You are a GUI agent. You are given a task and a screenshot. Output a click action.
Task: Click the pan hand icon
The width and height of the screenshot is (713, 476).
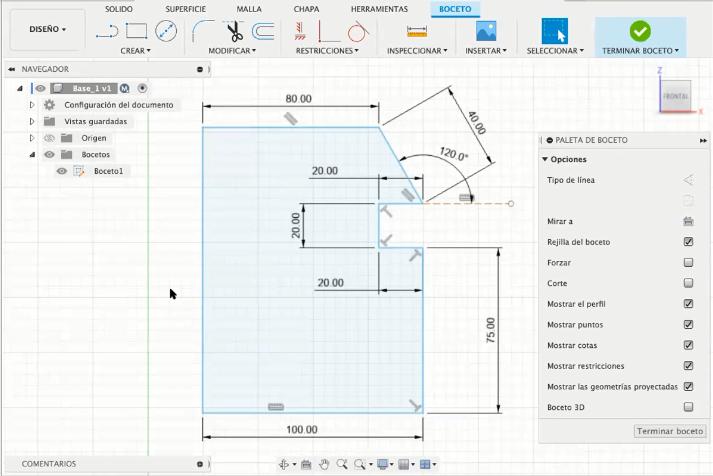tap(324, 464)
